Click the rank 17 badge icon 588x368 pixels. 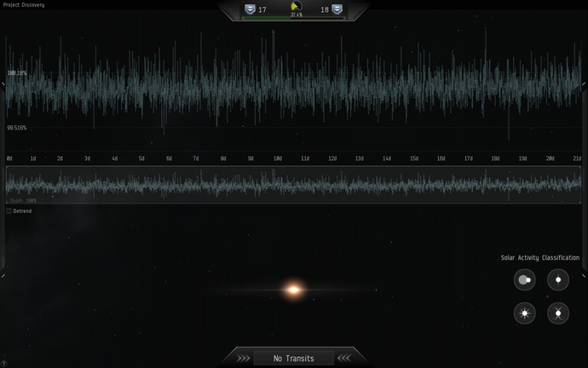[250, 9]
